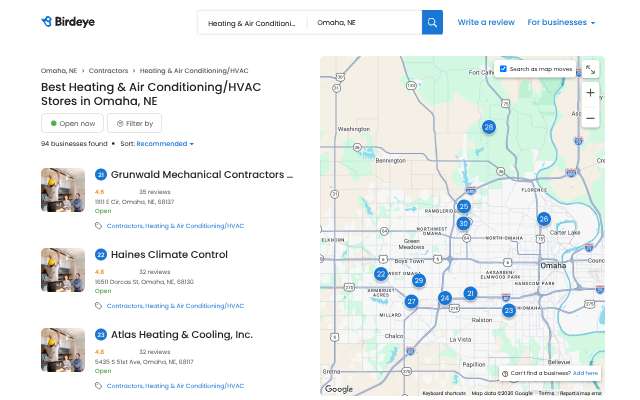
Task: Expand the Sort Recommended dropdown
Action: click(x=165, y=144)
